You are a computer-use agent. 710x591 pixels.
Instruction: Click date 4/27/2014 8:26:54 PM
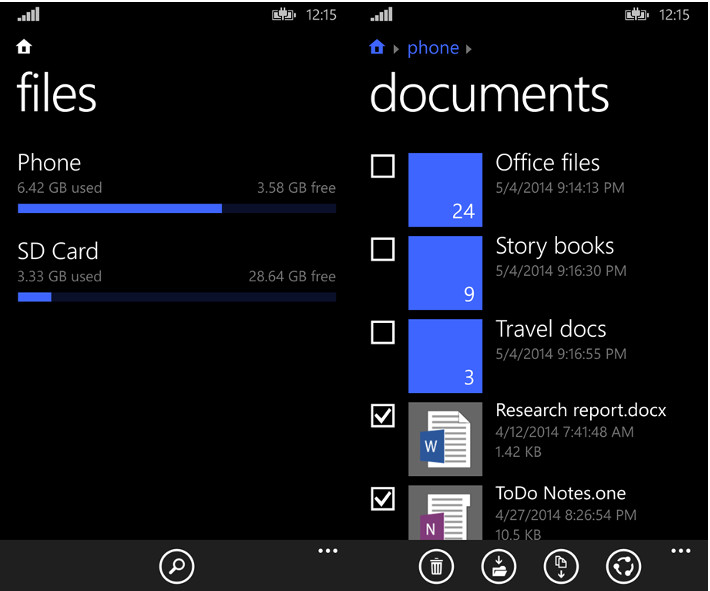point(566,515)
